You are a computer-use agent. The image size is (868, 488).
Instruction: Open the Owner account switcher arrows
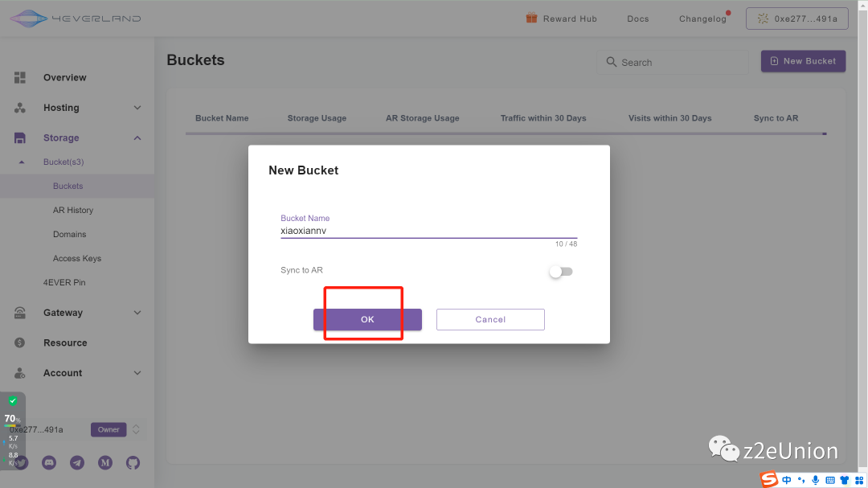point(136,429)
